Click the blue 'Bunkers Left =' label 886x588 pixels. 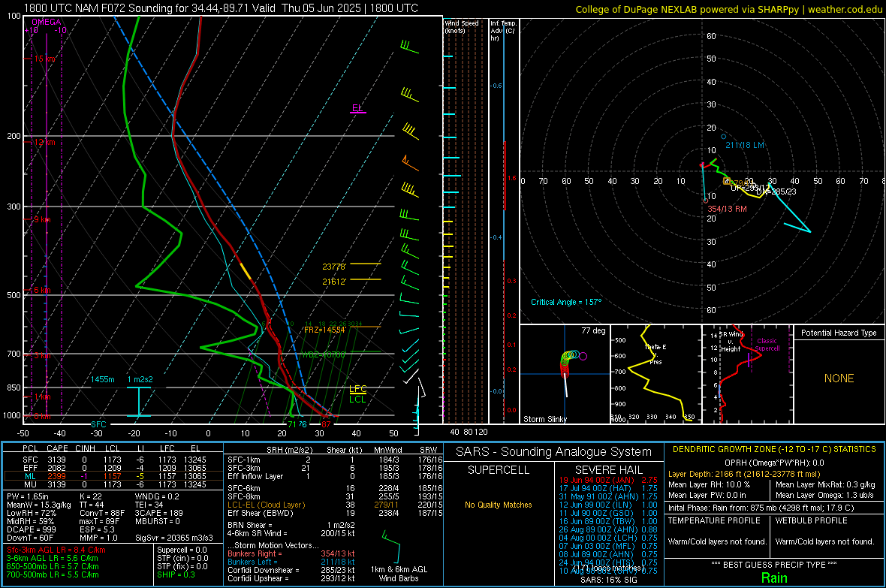(252, 562)
